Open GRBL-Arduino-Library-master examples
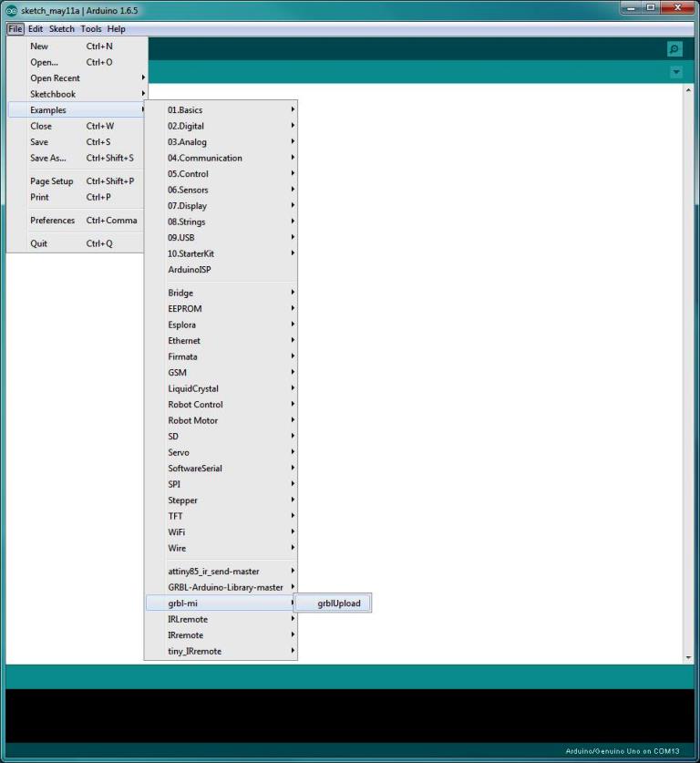Viewport: 700px width, 763px height. [221, 587]
